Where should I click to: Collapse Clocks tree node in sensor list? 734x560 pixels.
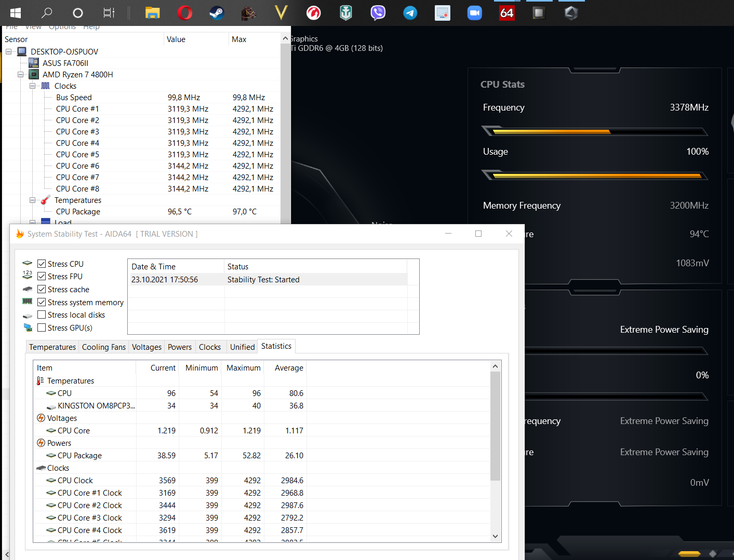[x=32, y=86]
